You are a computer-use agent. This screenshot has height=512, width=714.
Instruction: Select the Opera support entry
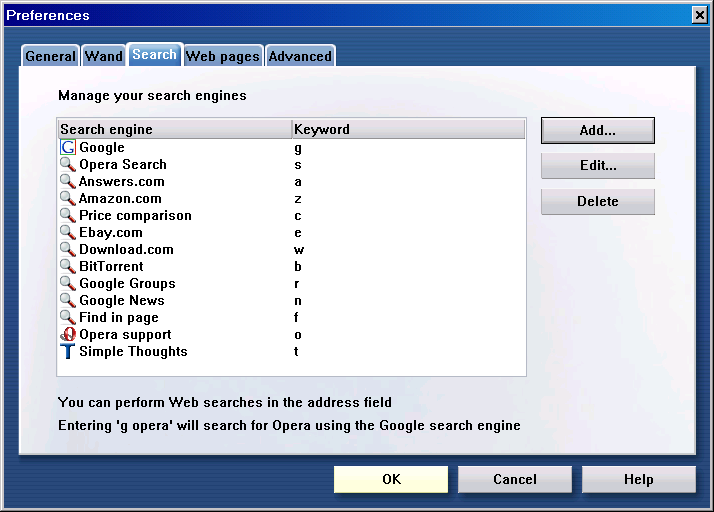125,334
